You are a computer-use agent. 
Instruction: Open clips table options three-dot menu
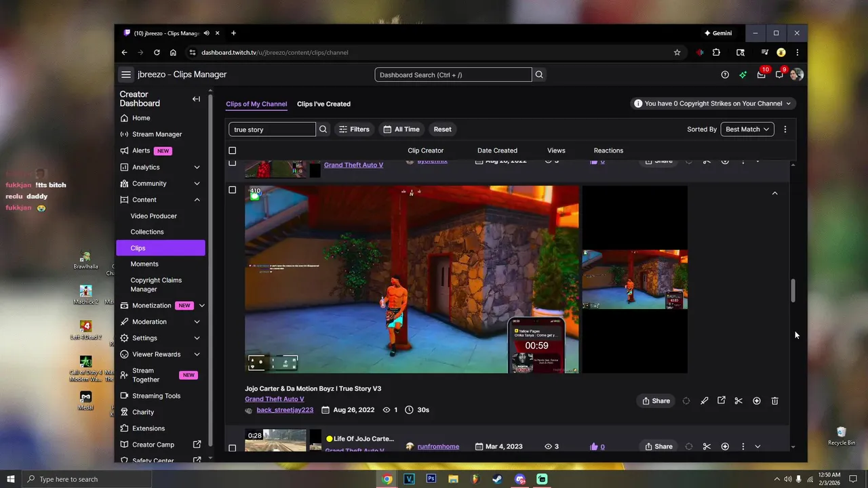(x=785, y=129)
